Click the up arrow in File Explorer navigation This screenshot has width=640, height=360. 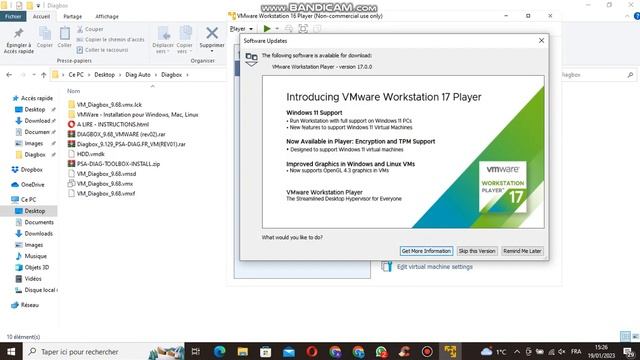point(44,75)
